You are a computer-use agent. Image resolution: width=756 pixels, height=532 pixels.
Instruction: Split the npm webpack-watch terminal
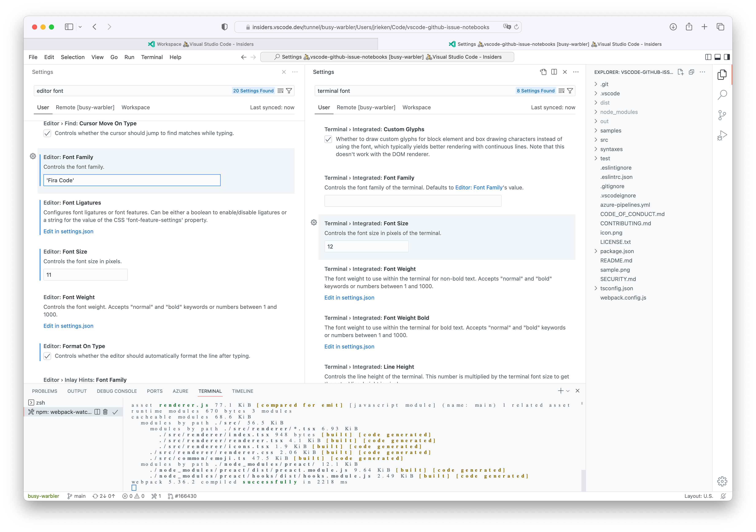(97, 412)
